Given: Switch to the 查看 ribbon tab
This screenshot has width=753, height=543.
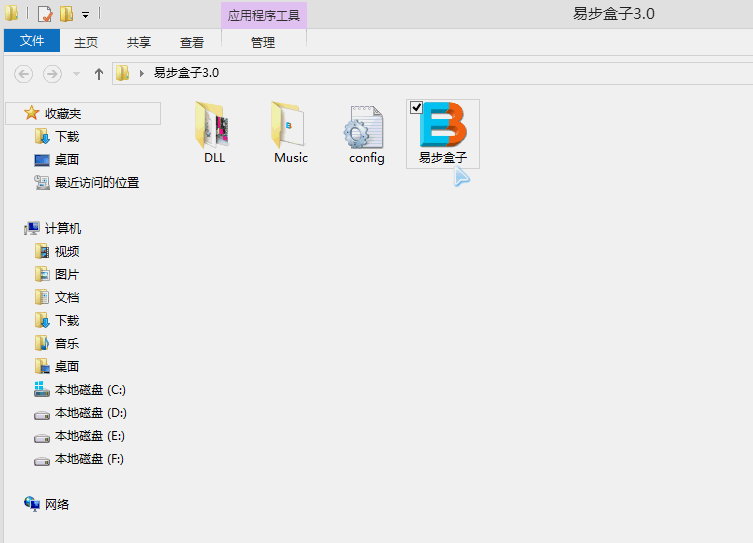Looking at the screenshot, I should click(x=192, y=43).
